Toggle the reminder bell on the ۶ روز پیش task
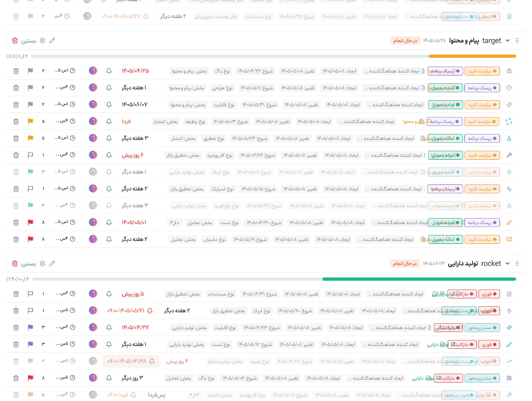The image size is (532, 401). tap(109, 155)
